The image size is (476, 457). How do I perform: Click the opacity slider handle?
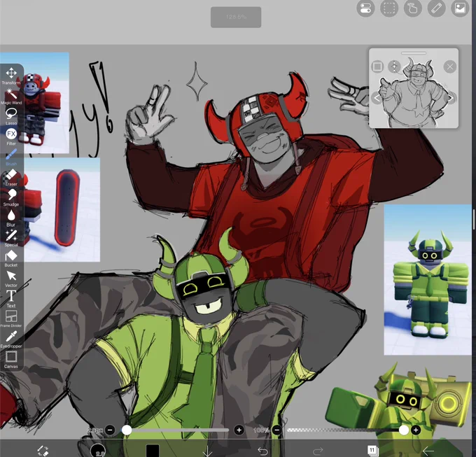tap(404, 430)
